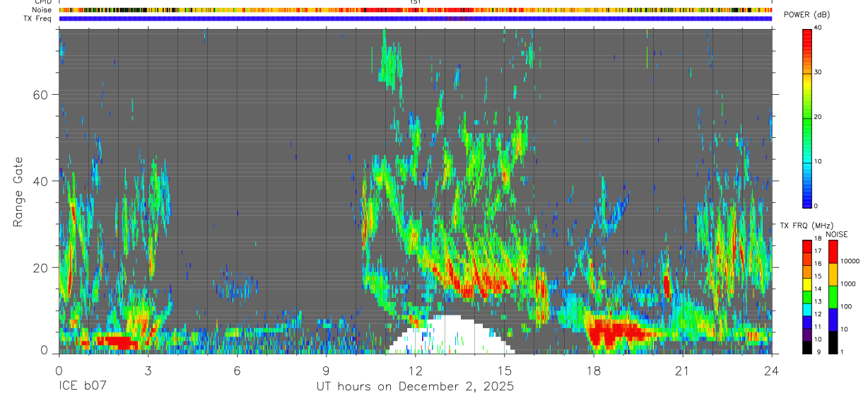Click the 24 hour tick on UT axis
868x401 pixels.
772,371
